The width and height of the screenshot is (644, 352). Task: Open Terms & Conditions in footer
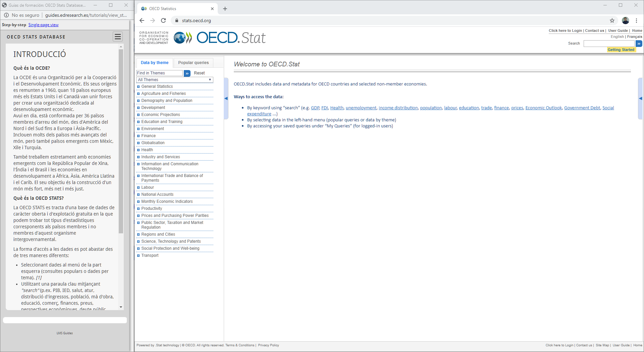(240, 345)
